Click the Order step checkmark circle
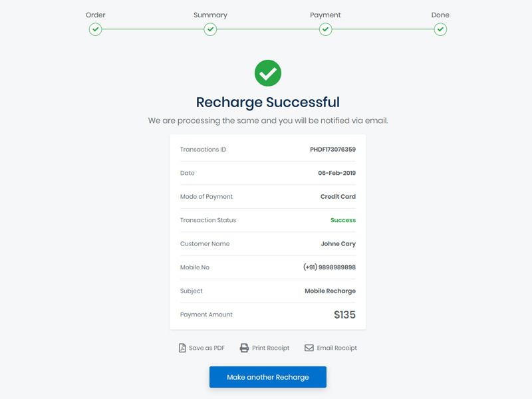 [x=95, y=29]
